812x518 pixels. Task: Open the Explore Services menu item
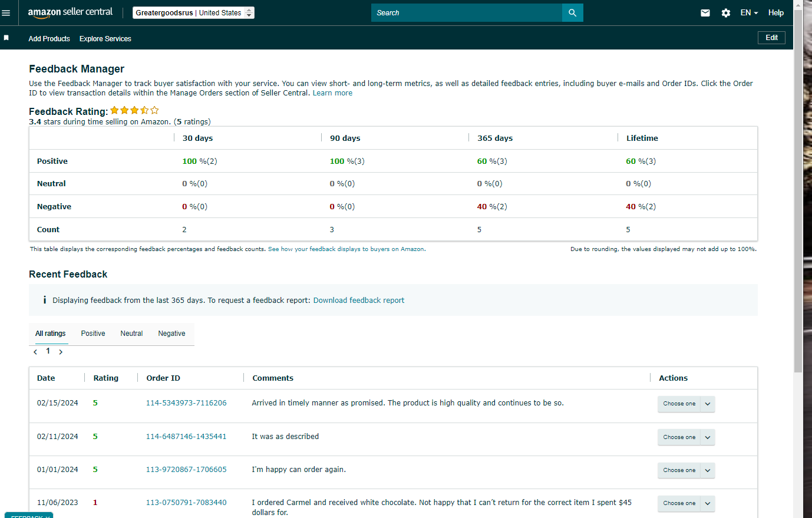point(105,39)
